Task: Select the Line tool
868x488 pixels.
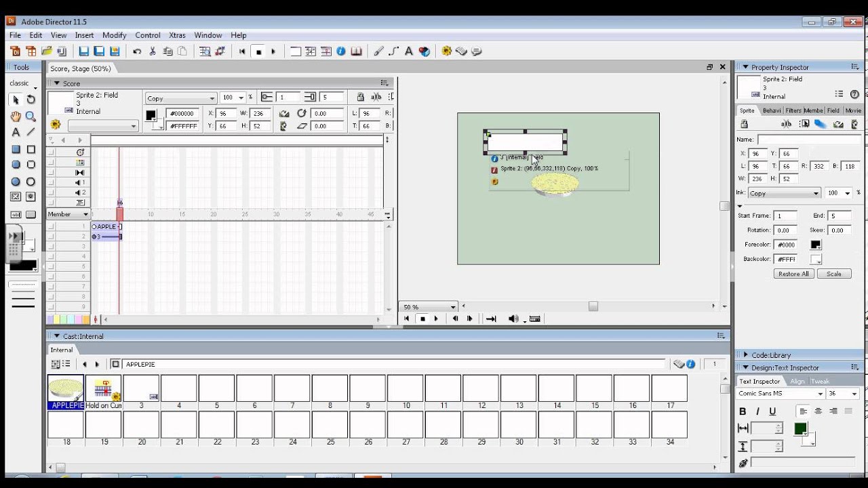Action: [31, 132]
